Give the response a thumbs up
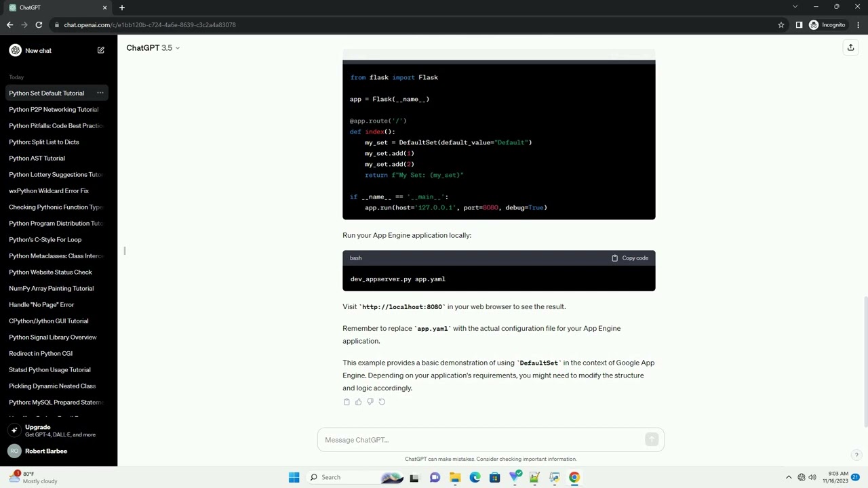868x488 pixels. tap(359, 402)
